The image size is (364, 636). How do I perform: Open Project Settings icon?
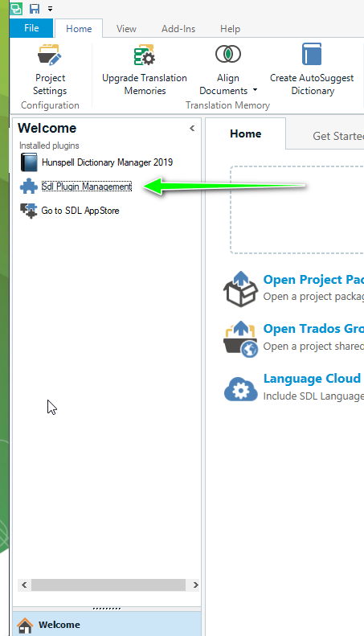pyautogui.click(x=50, y=55)
